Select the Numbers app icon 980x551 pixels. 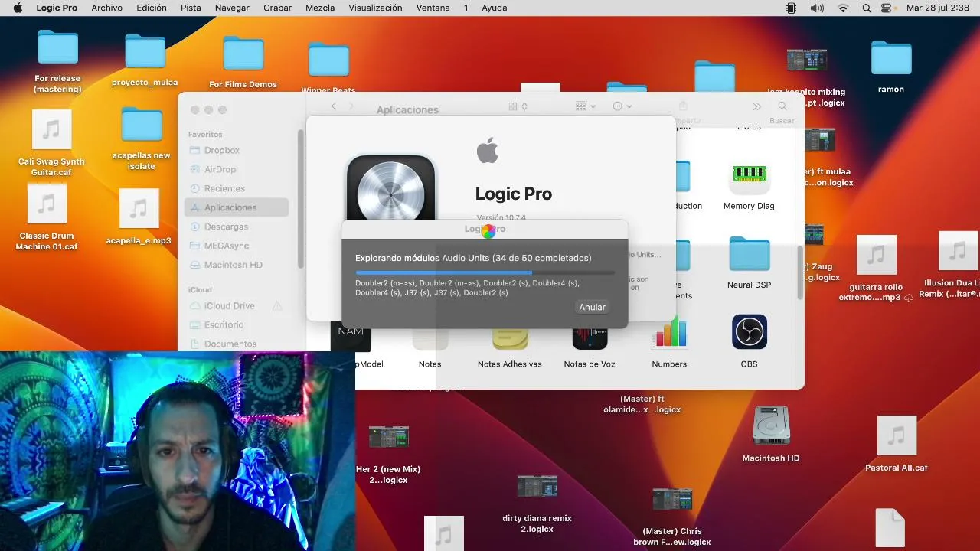coord(669,332)
